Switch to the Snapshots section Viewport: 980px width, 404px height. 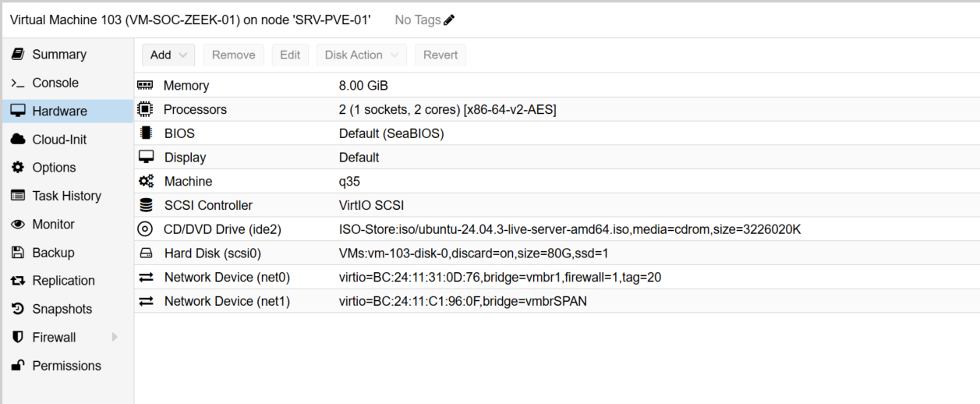pyautogui.click(x=62, y=309)
